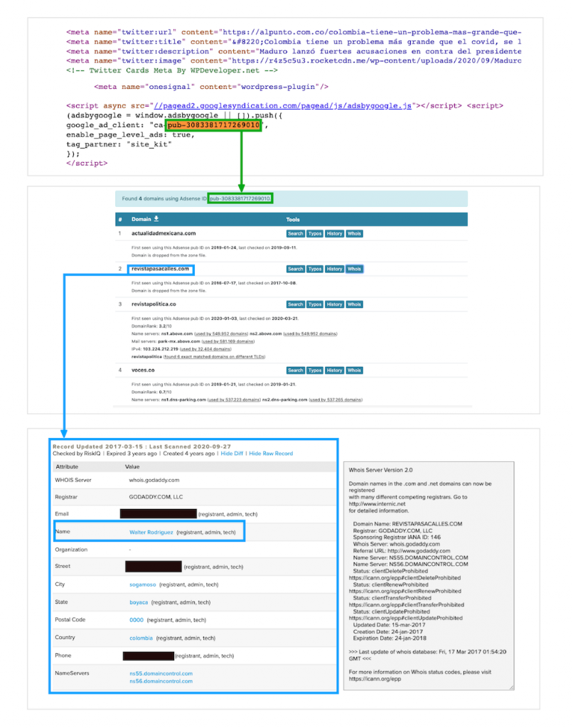View History for actualidadmexicana.com
Screen dimensions: 573x728
coord(334,233)
